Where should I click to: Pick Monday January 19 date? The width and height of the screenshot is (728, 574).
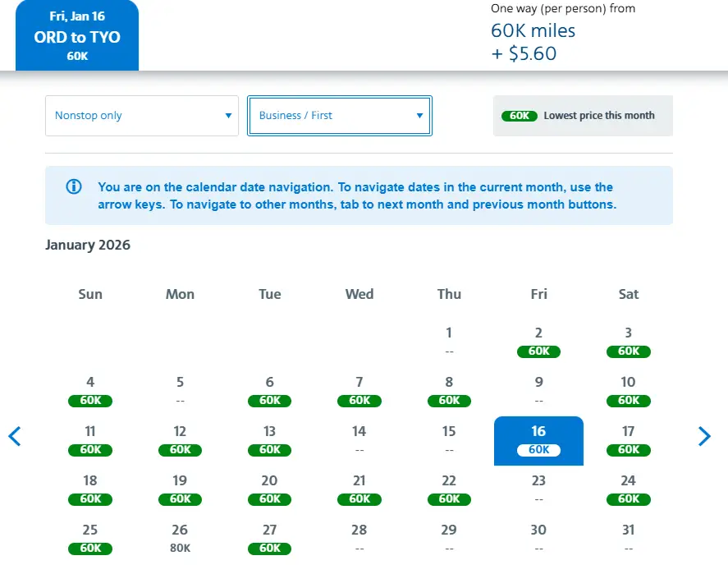click(180, 489)
